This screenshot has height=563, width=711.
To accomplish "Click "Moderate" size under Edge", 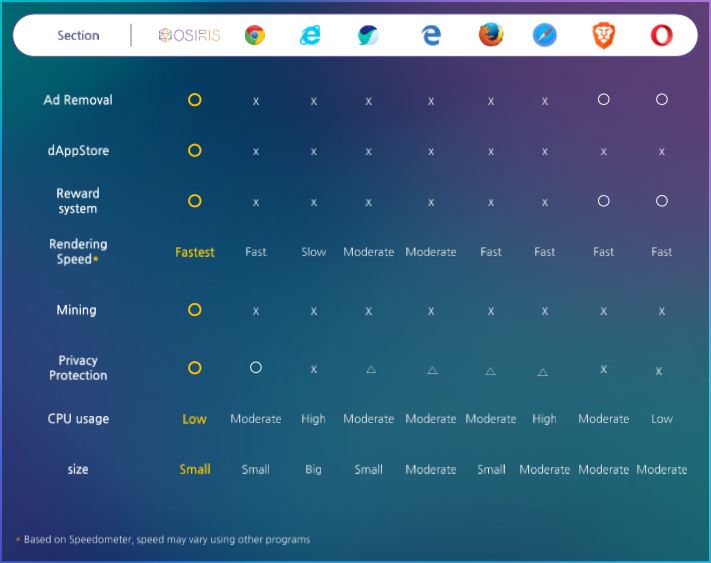I will (431, 469).
